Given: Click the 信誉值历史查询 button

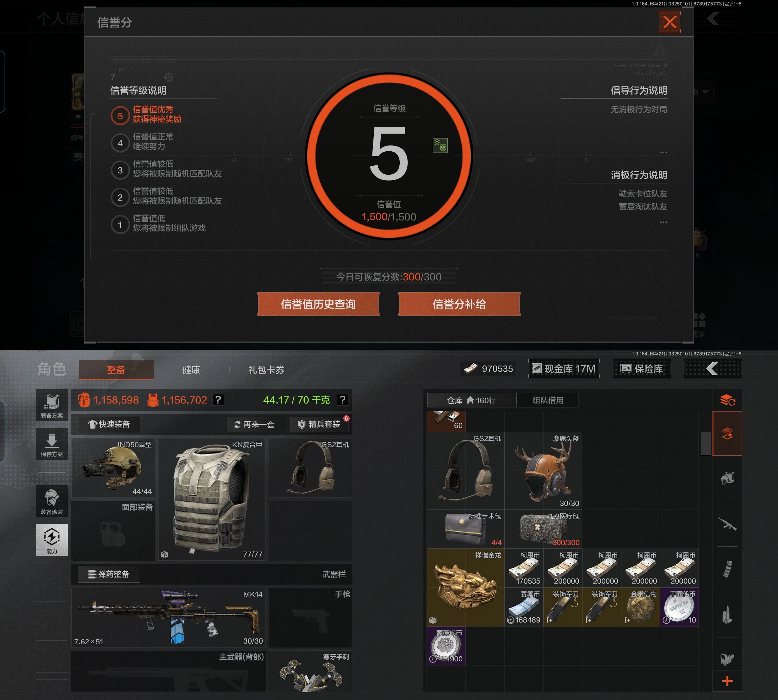Looking at the screenshot, I should click(318, 304).
